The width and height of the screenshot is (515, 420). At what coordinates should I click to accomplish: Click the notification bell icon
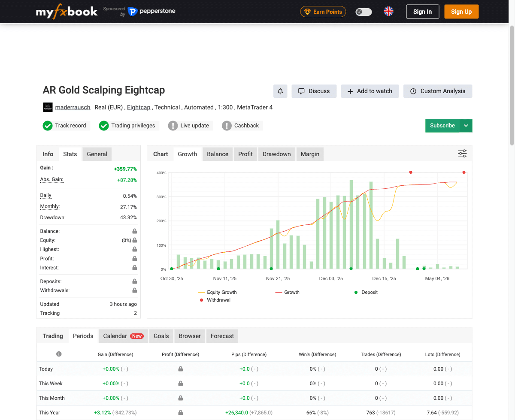280,91
